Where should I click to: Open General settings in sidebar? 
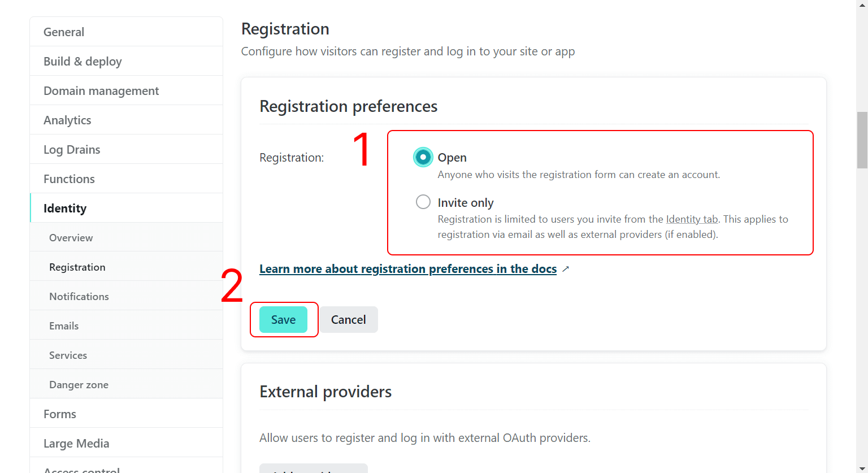tap(64, 32)
